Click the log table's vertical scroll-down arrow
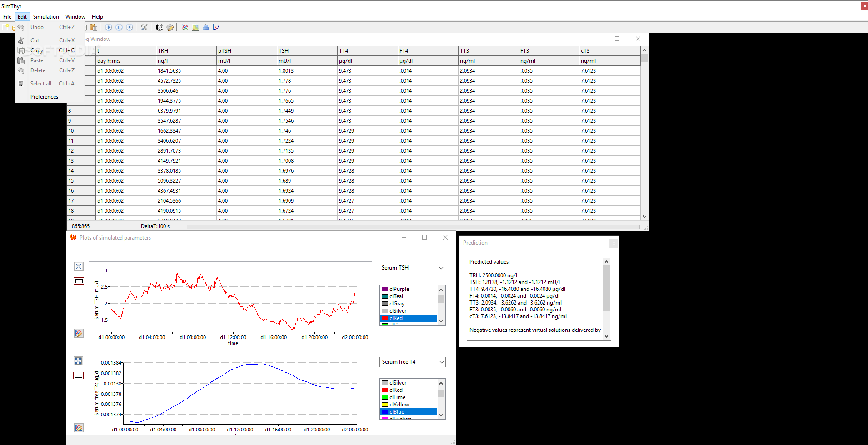The image size is (868, 445). (644, 217)
